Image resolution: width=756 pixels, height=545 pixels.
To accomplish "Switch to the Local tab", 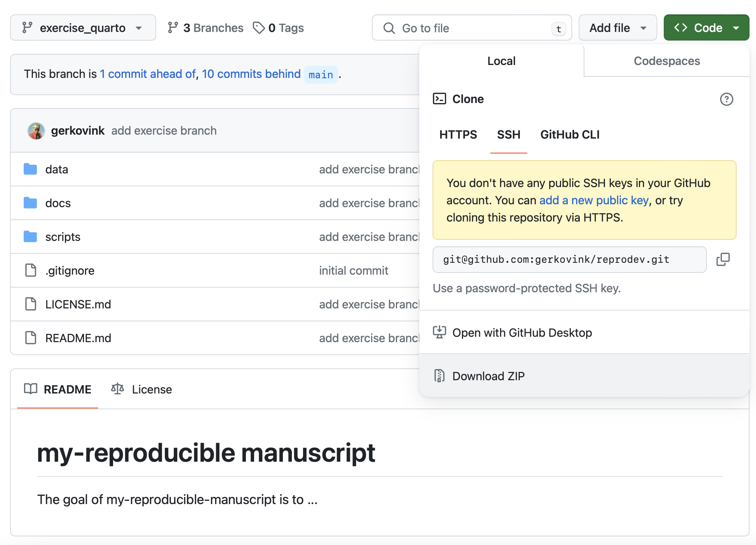I will coord(501,61).
